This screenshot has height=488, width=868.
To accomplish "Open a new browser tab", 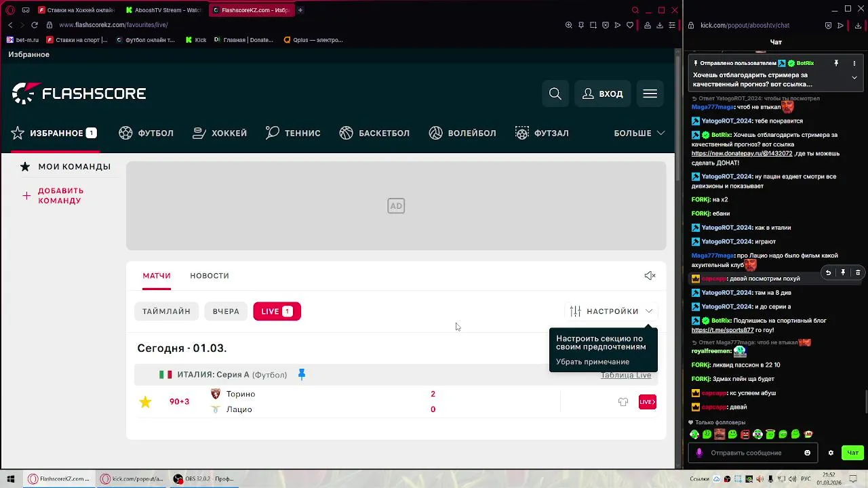I will (x=300, y=10).
